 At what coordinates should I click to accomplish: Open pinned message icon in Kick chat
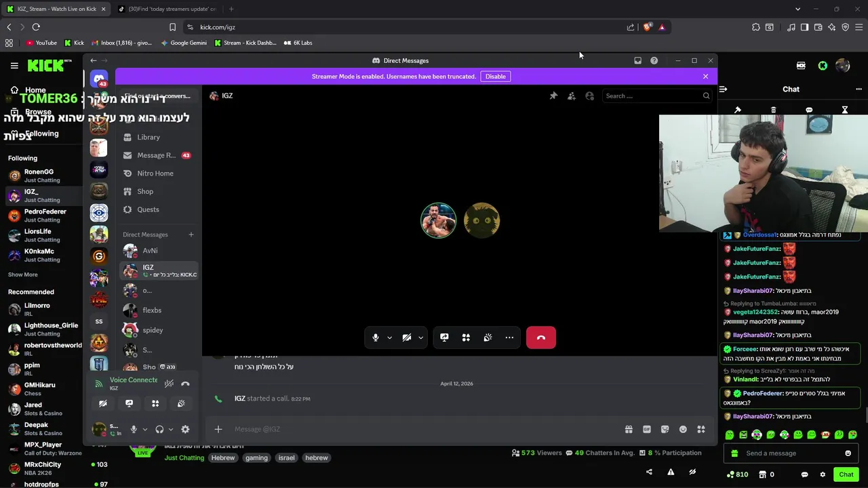[738, 110]
